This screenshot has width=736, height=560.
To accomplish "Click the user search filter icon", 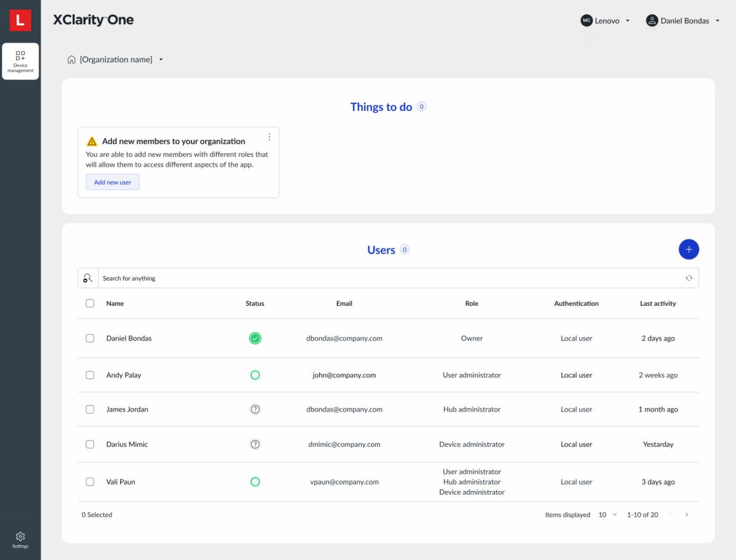I will click(x=88, y=278).
